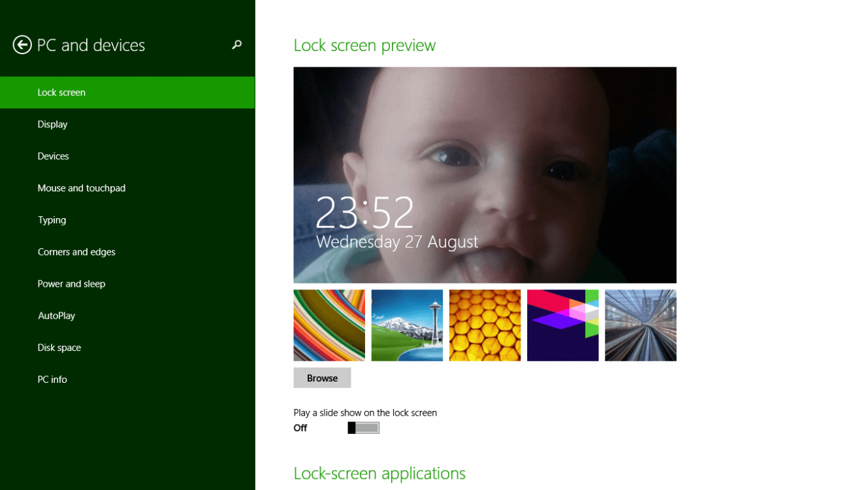Screen dimensions: 868x490
Task: Go to Mouse and touchpad settings
Action: click(x=82, y=188)
